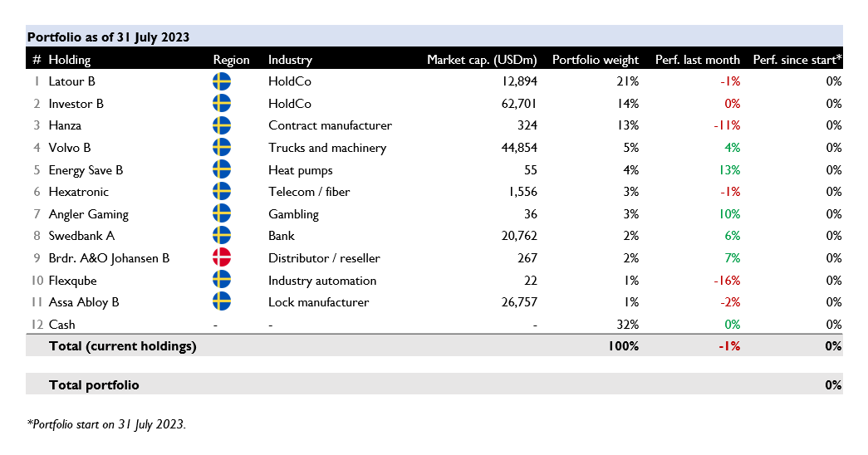
Task: Click the Energy Save B holding name
Action: coord(86,170)
